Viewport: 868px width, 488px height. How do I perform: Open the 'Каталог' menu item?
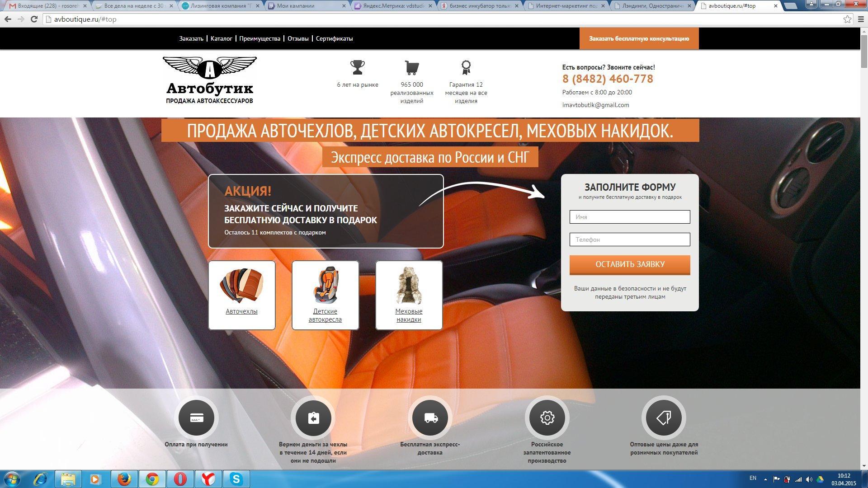[221, 39]
